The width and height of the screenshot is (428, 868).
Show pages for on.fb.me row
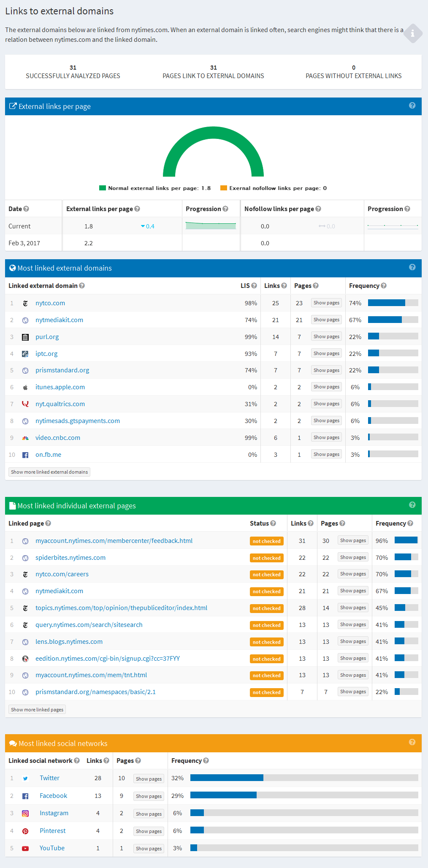326,454
